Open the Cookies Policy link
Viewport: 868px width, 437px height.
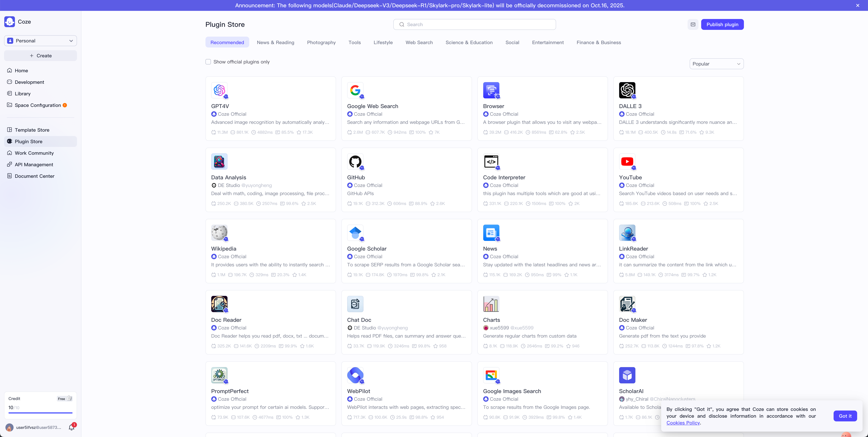(x=683, y=423)
